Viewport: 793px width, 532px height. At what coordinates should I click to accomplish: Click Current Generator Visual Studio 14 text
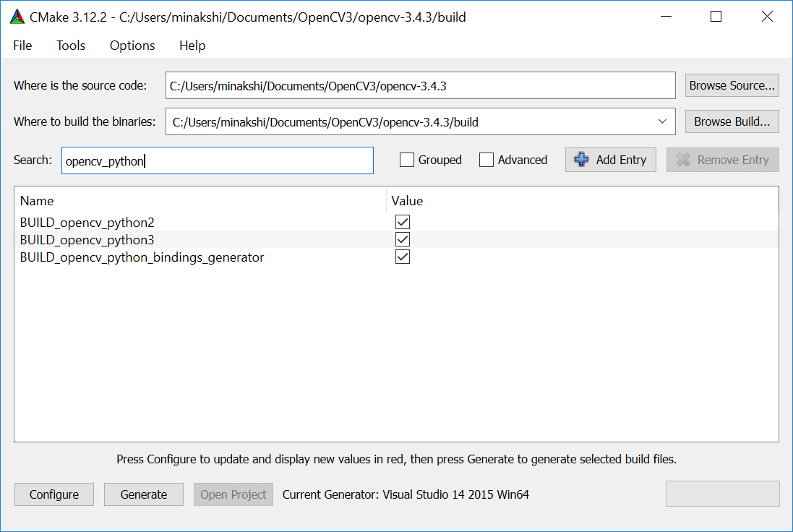tap(406, 494)
